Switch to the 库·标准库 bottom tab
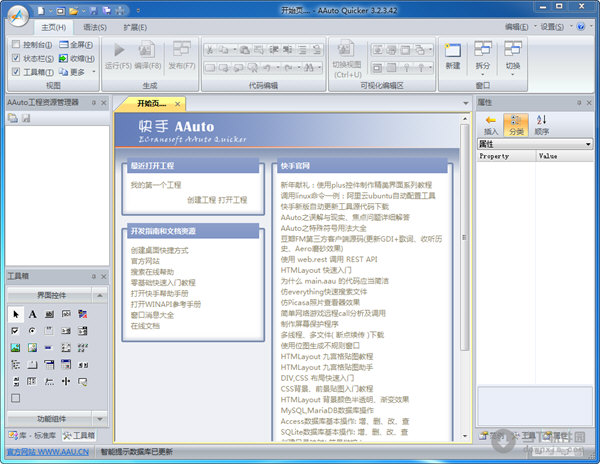 [x=33, y=435]
